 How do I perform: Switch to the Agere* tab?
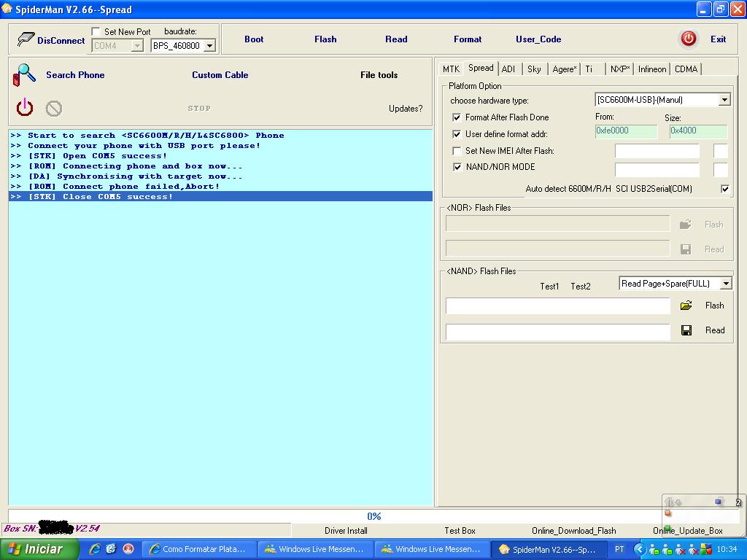pos(565,69)
